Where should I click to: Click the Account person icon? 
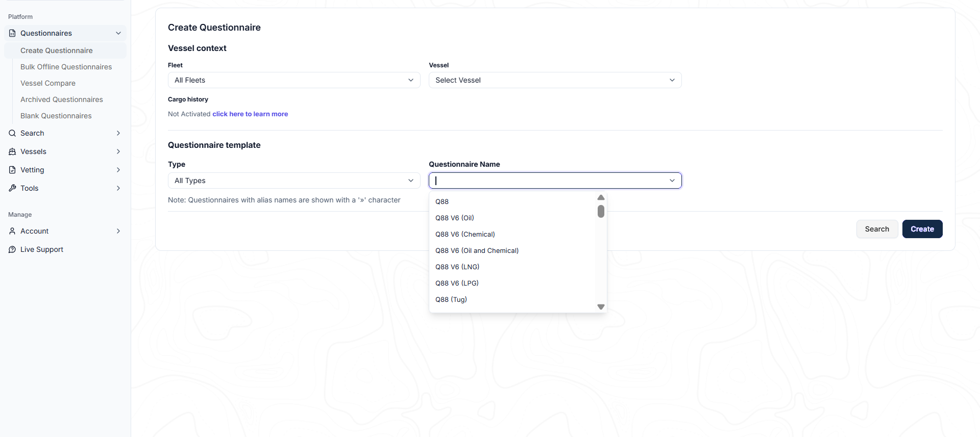(12, 231)
